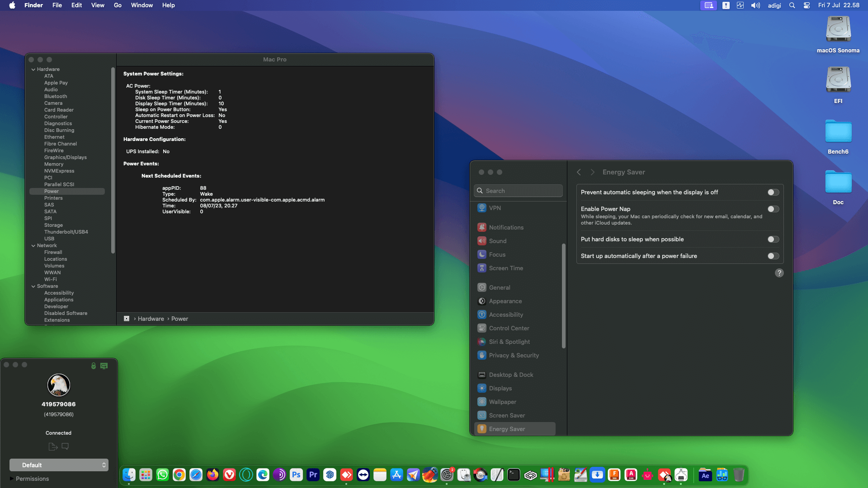The height and width of the screenshot is (488, 868).
Task: Open Spotlight search in the menu bar
Action: click(x=792, y=5)
